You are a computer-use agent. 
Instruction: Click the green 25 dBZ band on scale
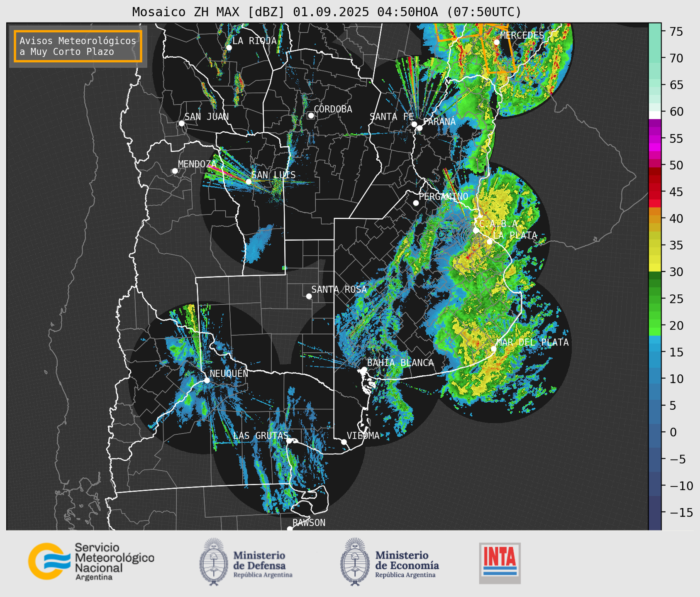655,298
